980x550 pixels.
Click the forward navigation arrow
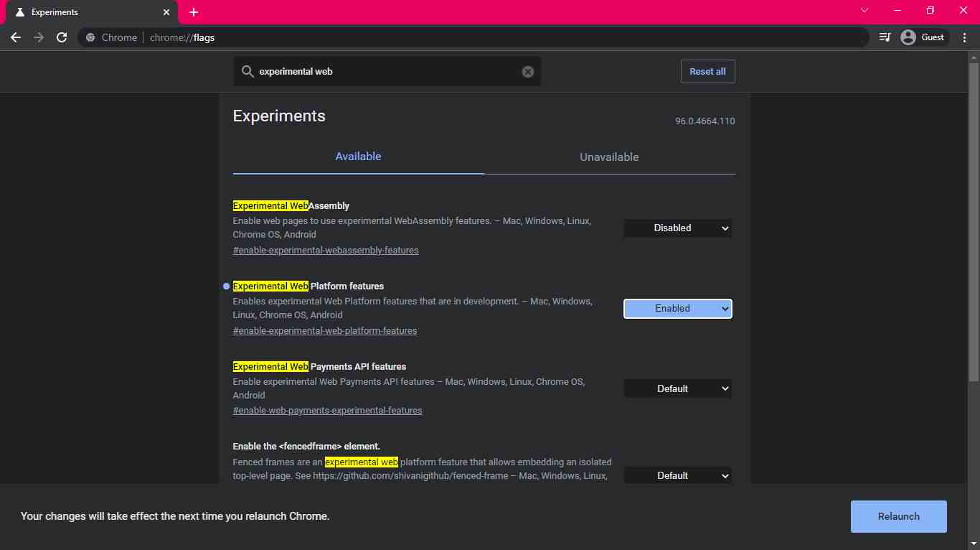click(x=39, y=37)
